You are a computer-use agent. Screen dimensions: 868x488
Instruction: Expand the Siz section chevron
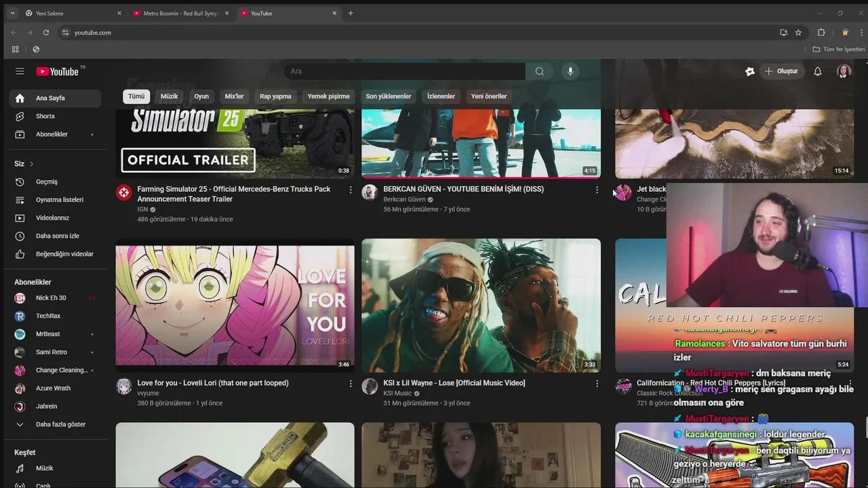31,164
